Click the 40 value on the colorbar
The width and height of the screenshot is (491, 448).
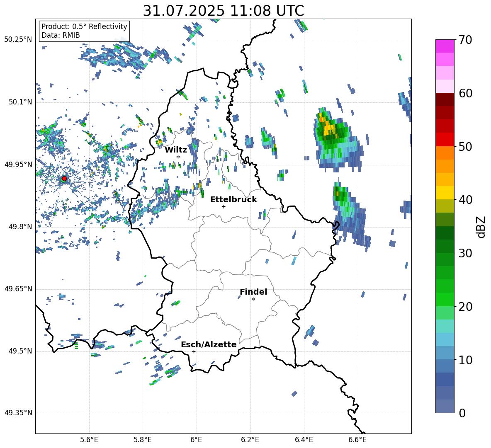[465, 200]
